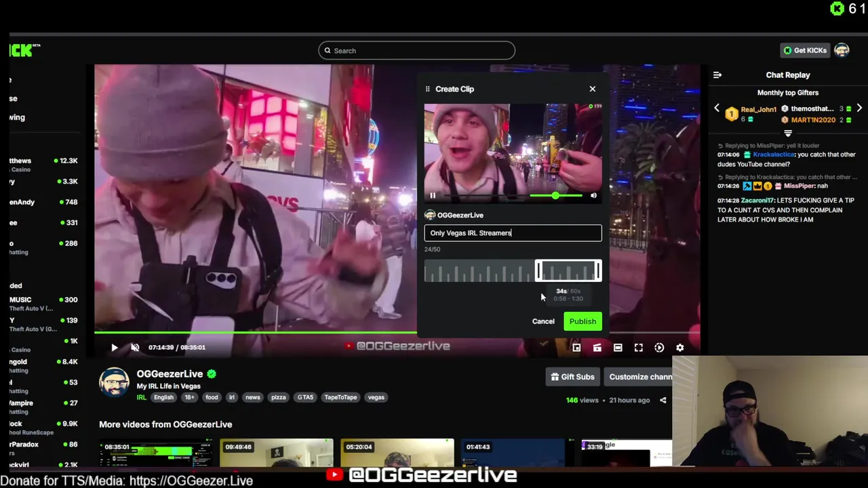Share this video via share icon
This screenshot has width=868, height=488.
point(663,400)
